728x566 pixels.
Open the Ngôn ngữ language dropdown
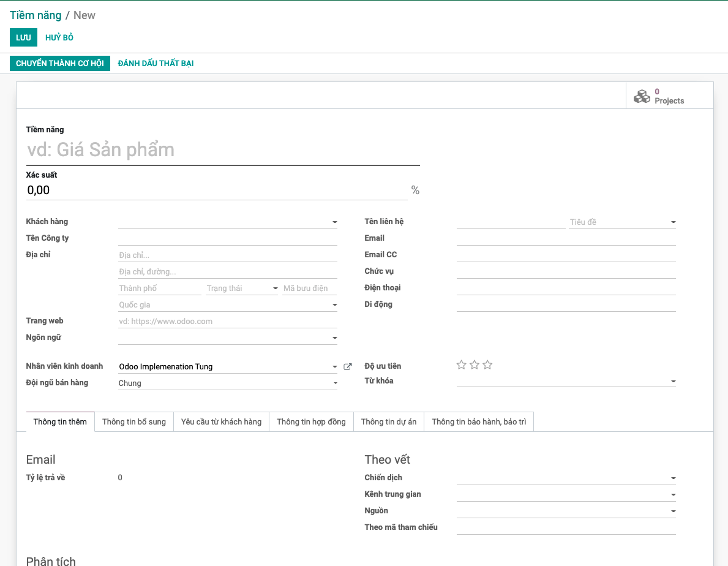click(335, 338)
